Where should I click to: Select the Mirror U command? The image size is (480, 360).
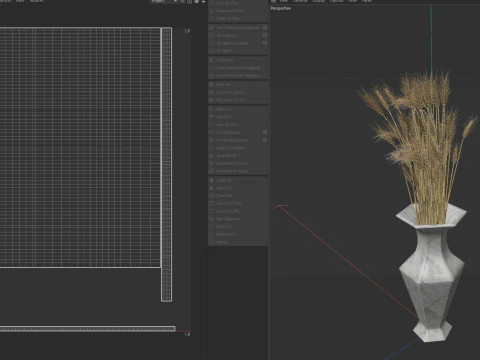pos(238,109)
